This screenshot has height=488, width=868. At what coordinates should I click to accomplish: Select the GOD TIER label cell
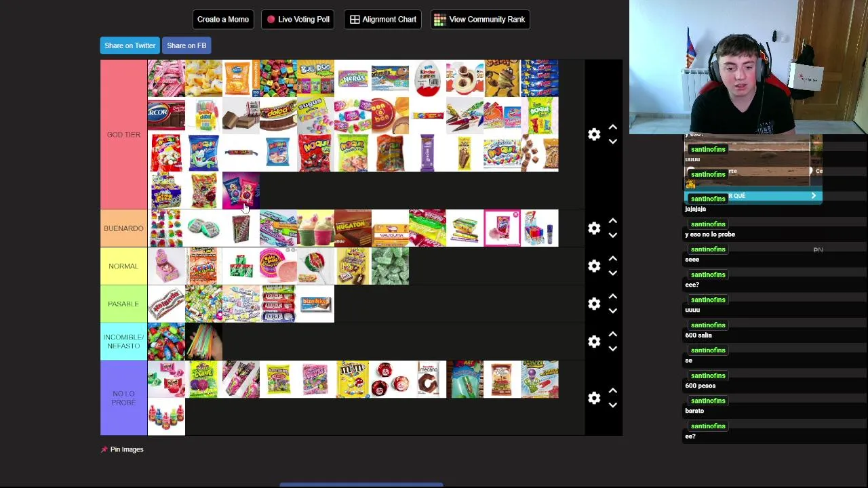coord(123,134)
